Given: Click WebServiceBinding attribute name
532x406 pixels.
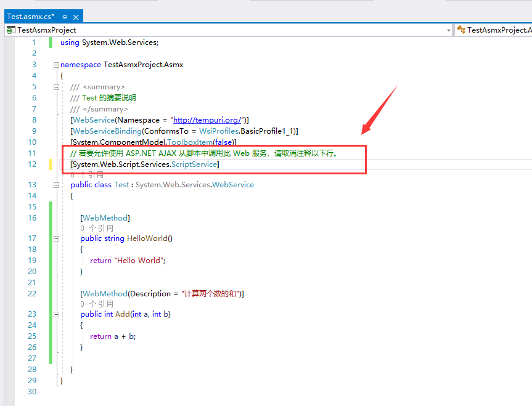Looking at the screenshot, I should tap(107, 131).
